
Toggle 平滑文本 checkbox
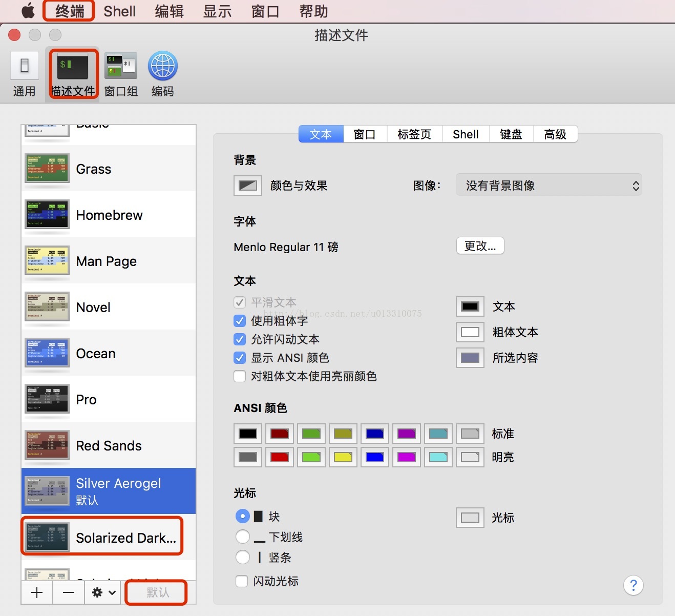(x=240, y=302)
